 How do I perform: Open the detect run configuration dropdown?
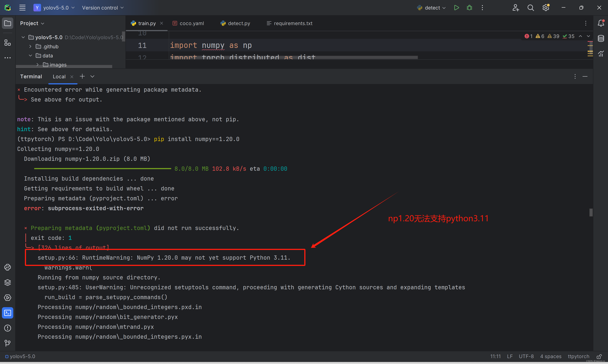[x=431, y=8]
